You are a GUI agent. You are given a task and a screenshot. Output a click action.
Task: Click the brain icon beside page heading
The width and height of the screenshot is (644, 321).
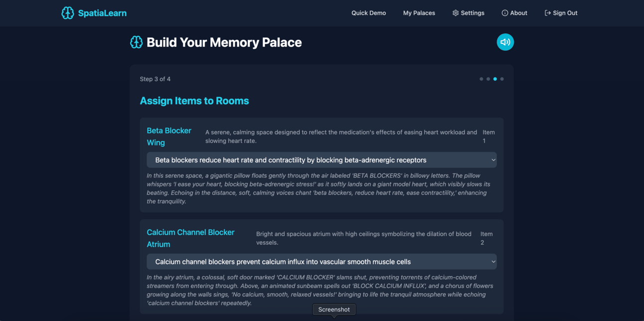pos(136,42)
